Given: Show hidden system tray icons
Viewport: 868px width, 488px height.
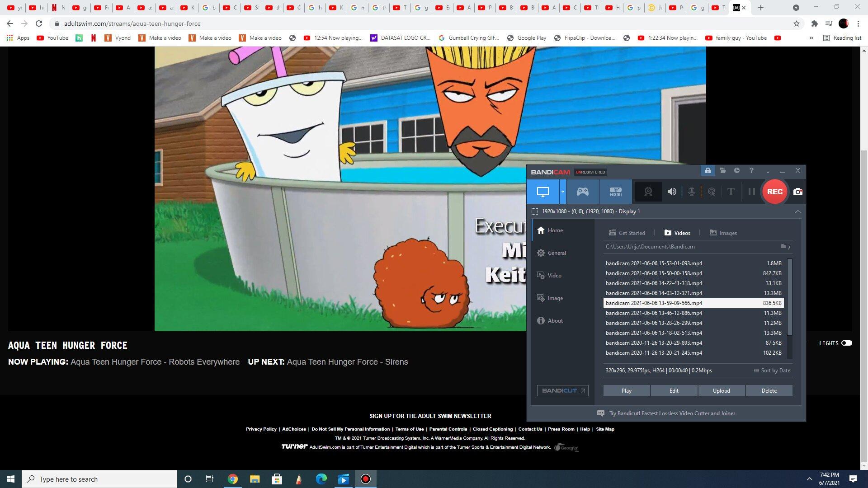Looking at the screenshot, I should (809, 479).
